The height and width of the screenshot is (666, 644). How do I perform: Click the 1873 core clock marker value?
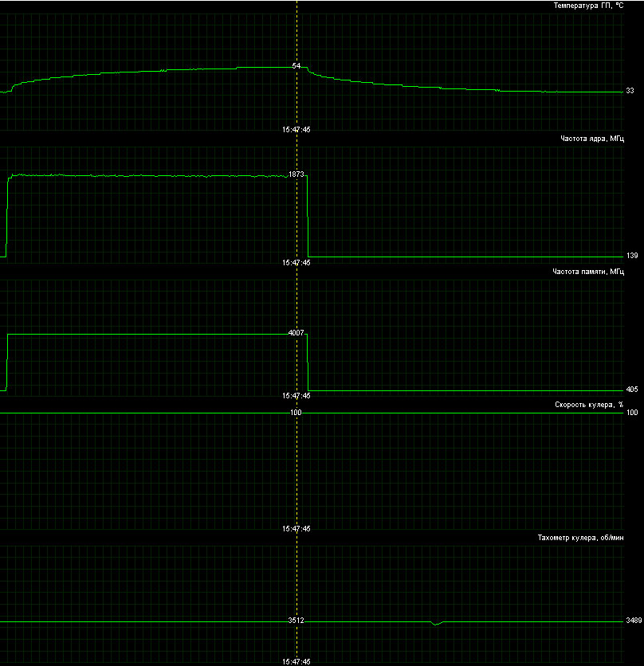296,174
